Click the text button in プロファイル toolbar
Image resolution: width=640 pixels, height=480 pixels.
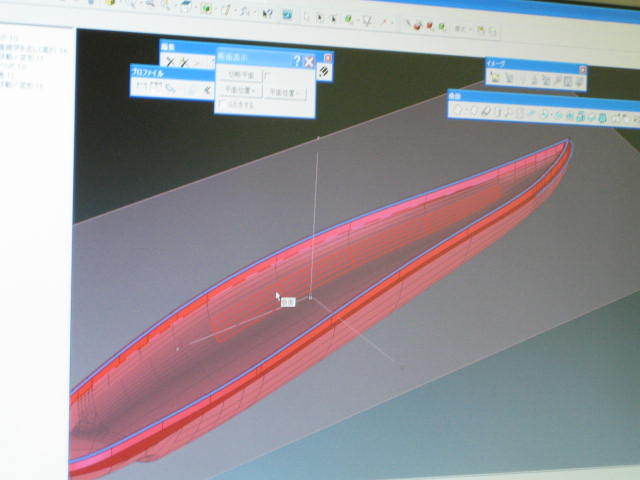pyautogui.click(x=149, y=84)
